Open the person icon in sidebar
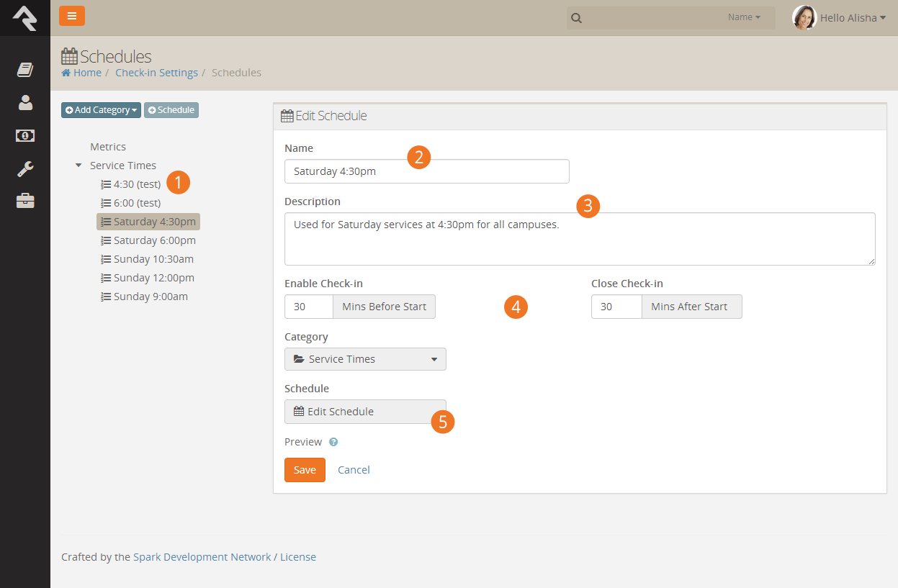Image resolution: width=898 pixels, height=588 pixels. [x=25, y=103]
